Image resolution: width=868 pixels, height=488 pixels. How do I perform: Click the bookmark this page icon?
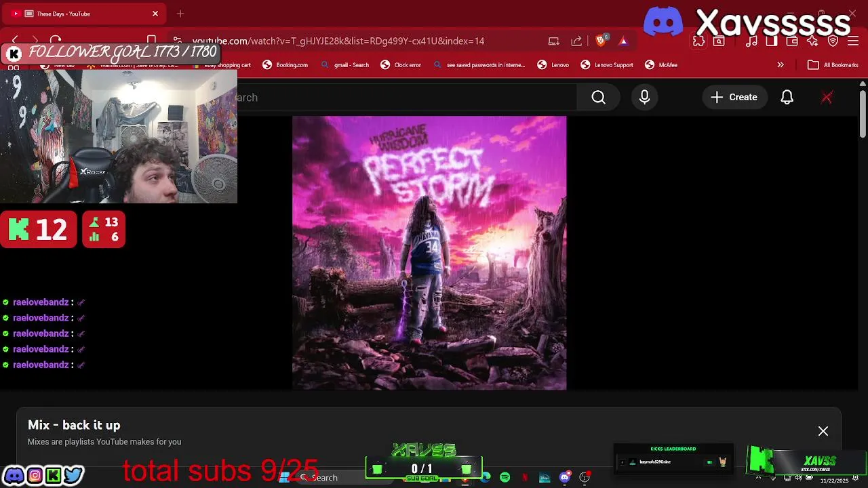(152, 41)
